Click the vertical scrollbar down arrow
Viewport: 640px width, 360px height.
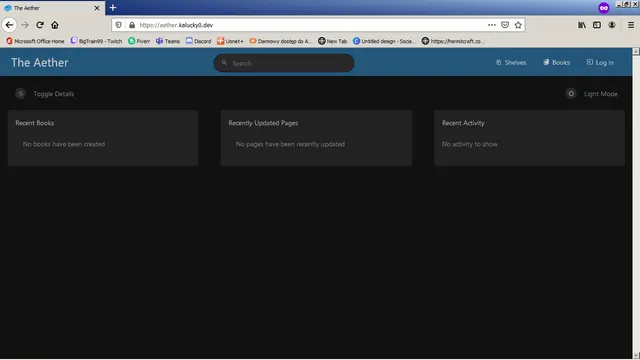636,356
